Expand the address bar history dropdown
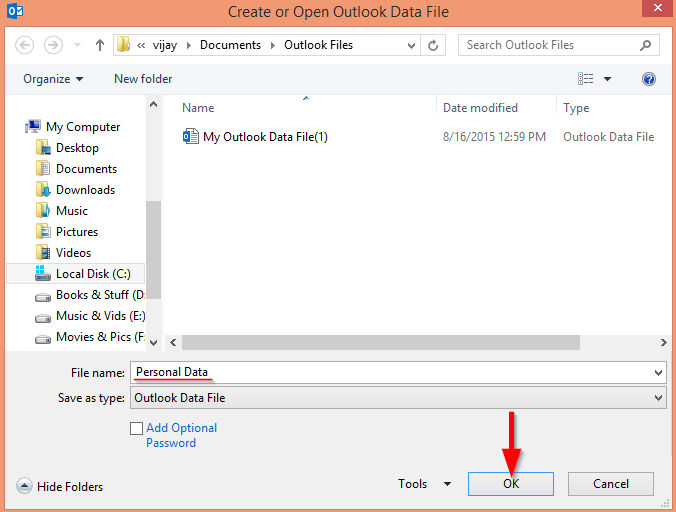676x512 pixels. coord(411,45)
